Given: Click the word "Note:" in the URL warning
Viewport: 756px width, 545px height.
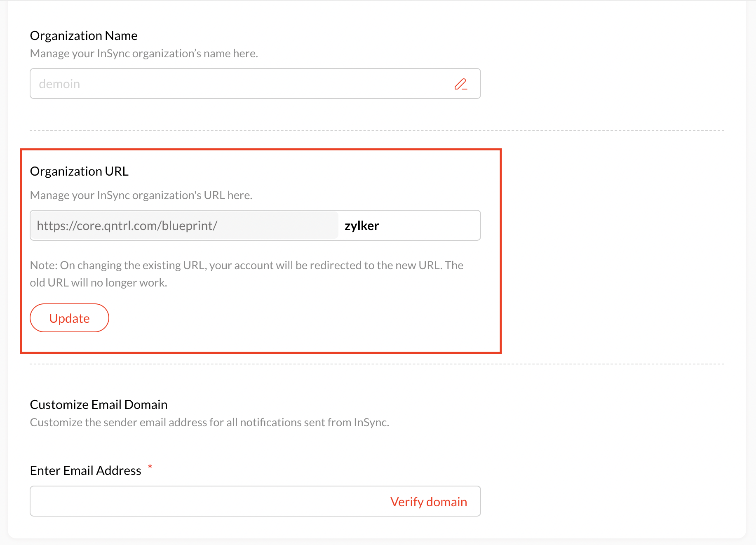Looking at the screenshot, I should pos(44,265).
